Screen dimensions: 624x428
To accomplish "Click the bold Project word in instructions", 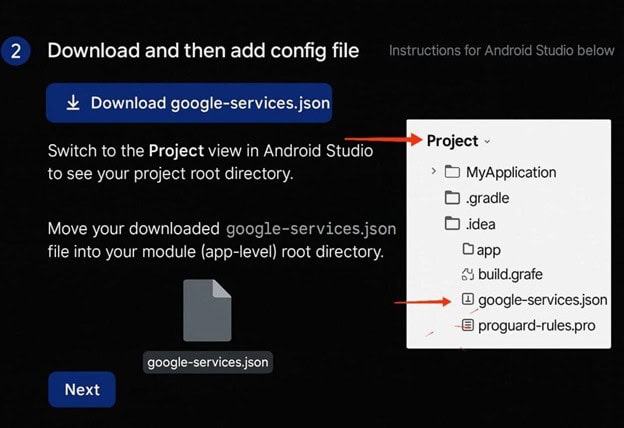I will click(176, 151).
